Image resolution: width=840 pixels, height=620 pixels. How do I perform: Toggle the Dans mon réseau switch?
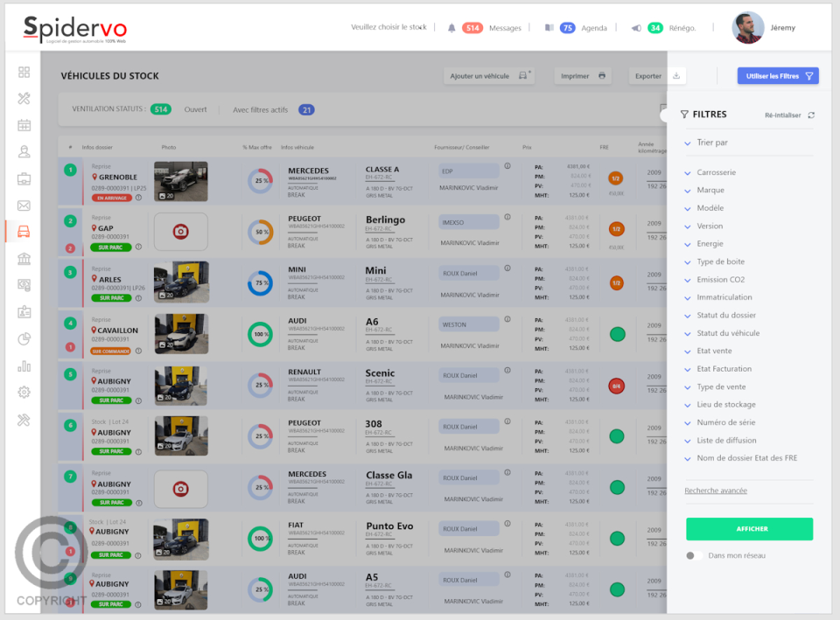[x=693, y=555]
